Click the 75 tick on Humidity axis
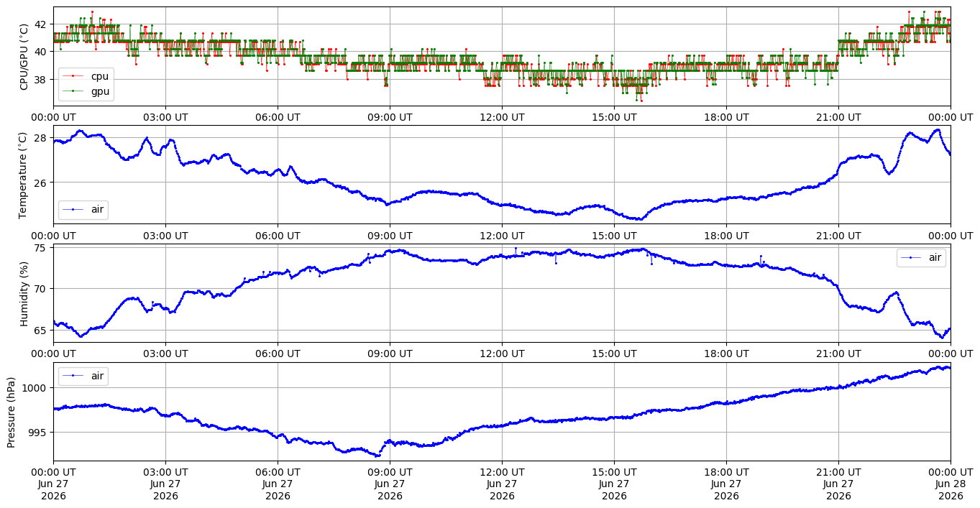This screenshot has width=980, height=508. click(x=40, y=248)
